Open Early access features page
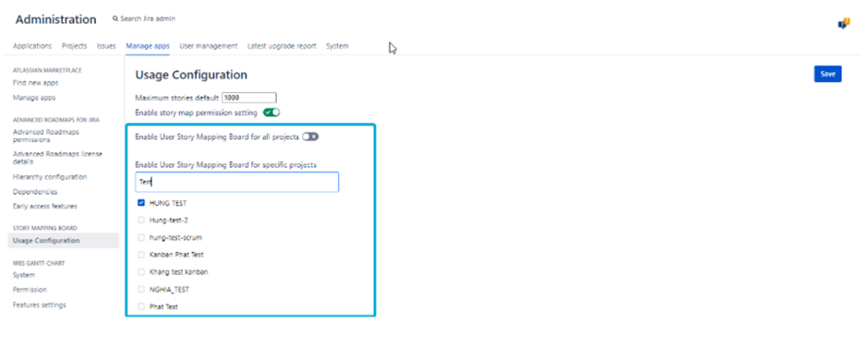 pos(45,206)
